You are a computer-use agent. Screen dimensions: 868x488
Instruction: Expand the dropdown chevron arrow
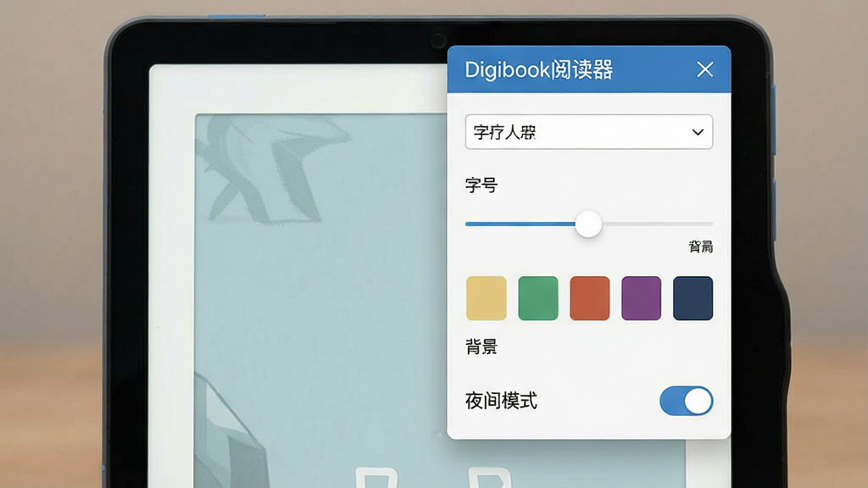(698, 132)
